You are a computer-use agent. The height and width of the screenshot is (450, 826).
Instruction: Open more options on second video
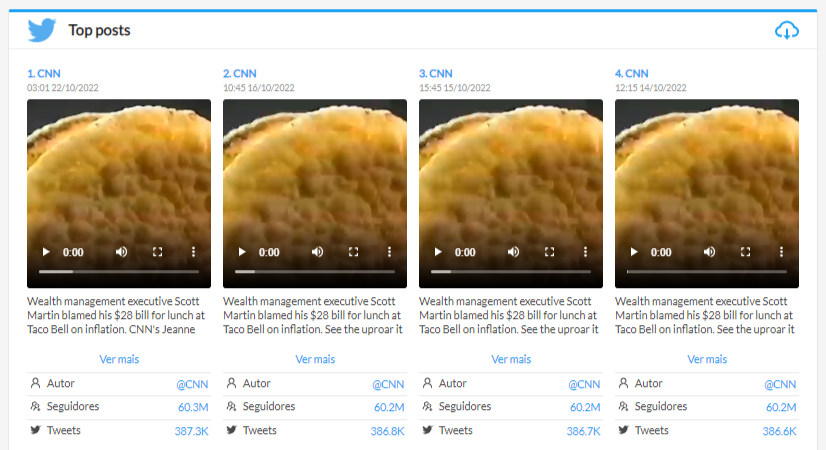pos(389,252)
